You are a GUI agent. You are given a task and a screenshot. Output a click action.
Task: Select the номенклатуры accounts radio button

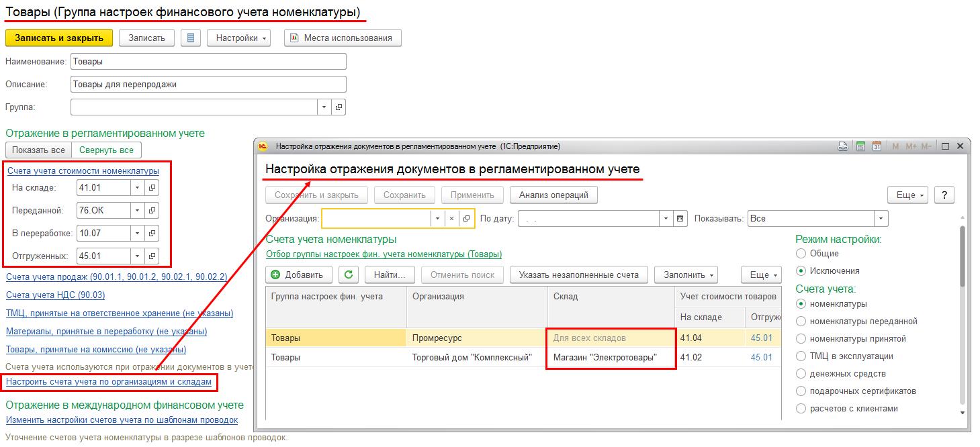(800, 303)
